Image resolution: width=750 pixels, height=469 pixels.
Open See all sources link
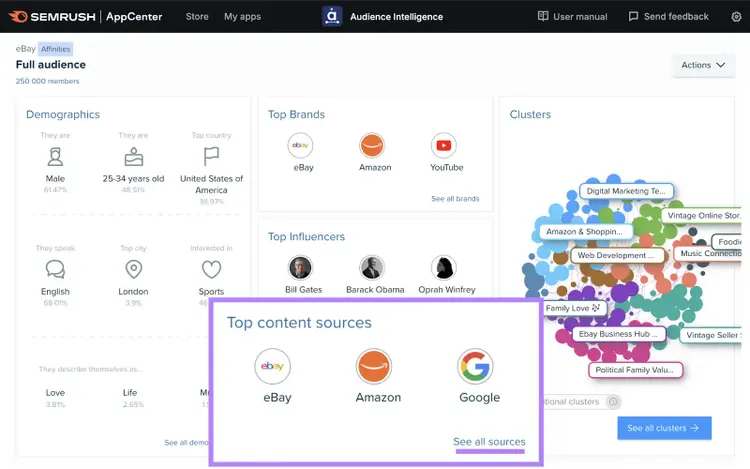(489, 442)
